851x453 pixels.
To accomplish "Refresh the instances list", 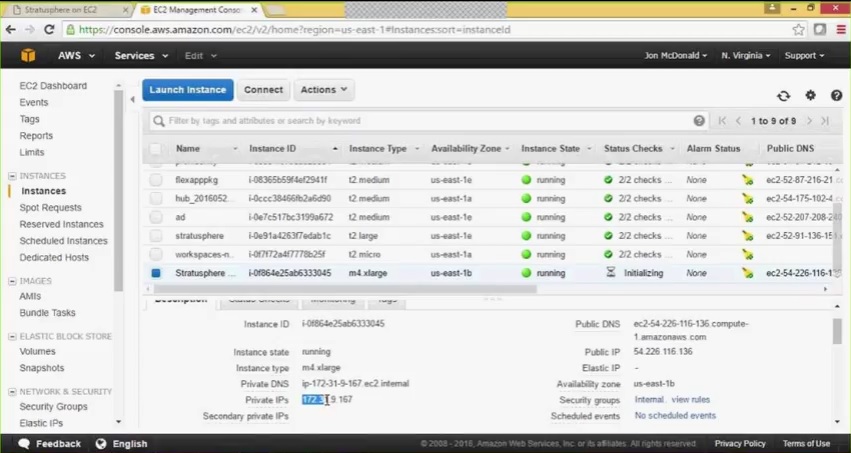I will (x=783, y=96).
